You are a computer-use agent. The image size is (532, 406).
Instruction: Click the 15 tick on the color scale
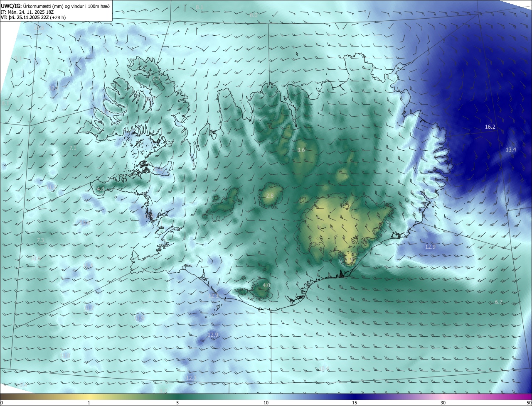[x=355, y=403]
